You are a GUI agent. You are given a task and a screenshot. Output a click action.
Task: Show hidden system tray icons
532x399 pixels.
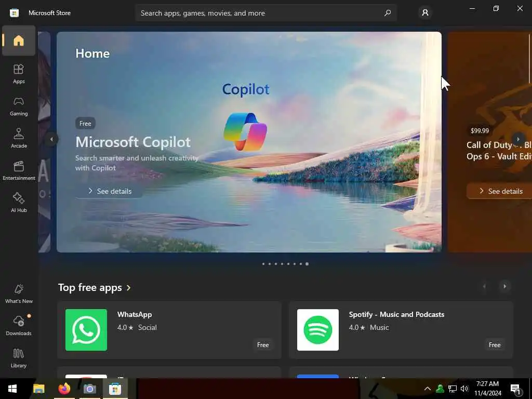[x=428, y=389]
